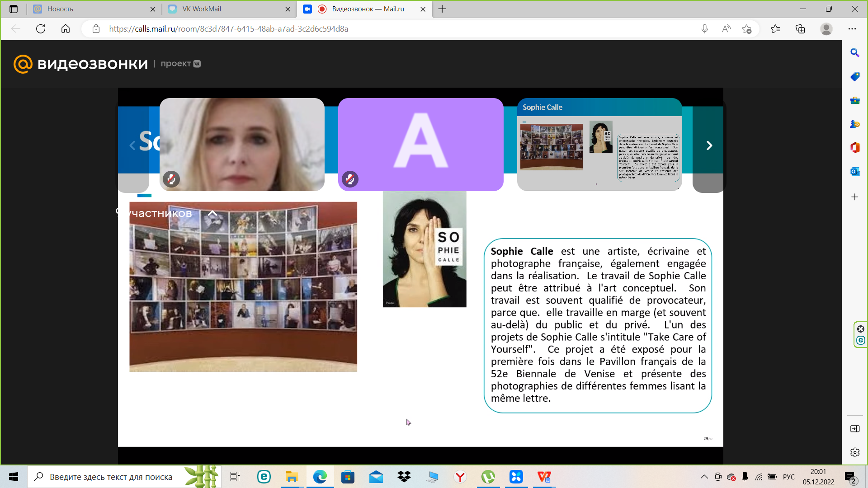Click the VK project badge
The image size is (868, 488).
click(x=180, y=64)
